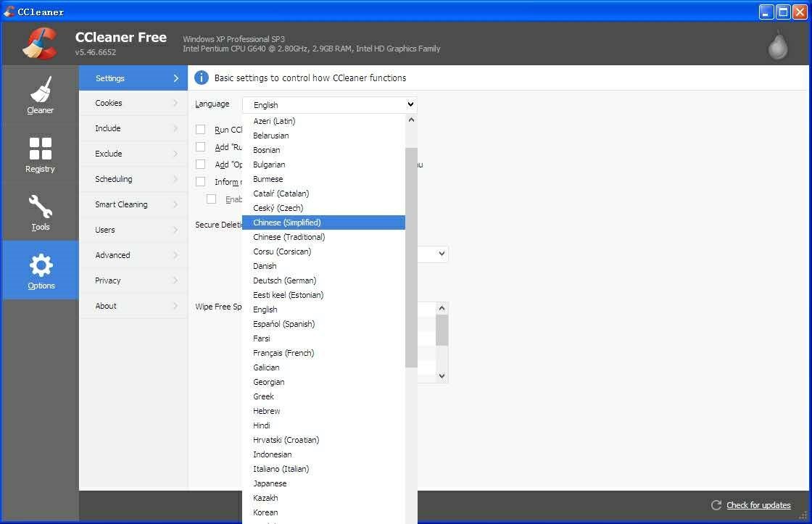The height and width of the screenshot is (524, 812).
Task: Choose Azeri (Latin) from the list
Action: (x=323, y=121)
